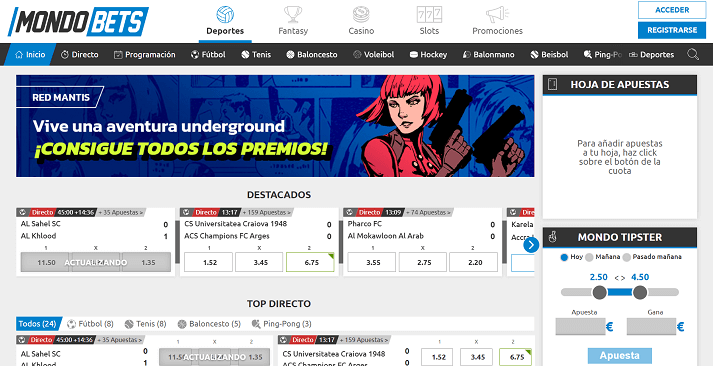Open CS Universitatea Craiova 1948 match in Top Directo
The height and width of the screenshot is (366, 713).
[x=334, y=354]
